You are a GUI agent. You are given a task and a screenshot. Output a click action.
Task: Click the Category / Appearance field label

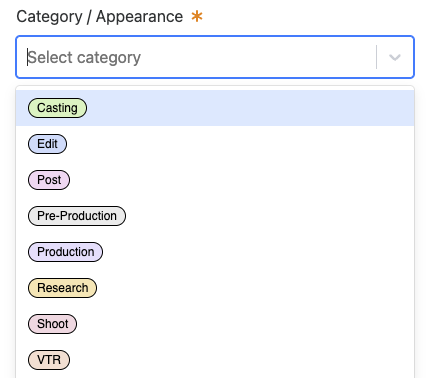(x=100, y=17)
